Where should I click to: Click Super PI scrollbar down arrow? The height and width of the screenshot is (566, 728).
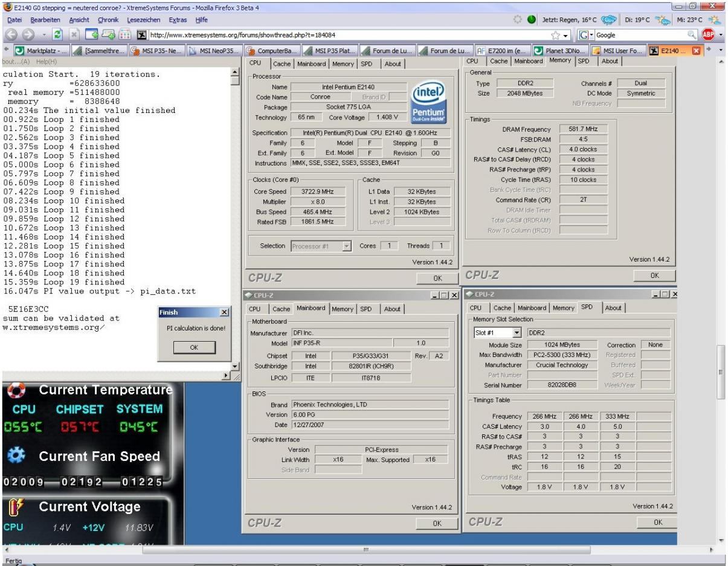tap(236, 368)
